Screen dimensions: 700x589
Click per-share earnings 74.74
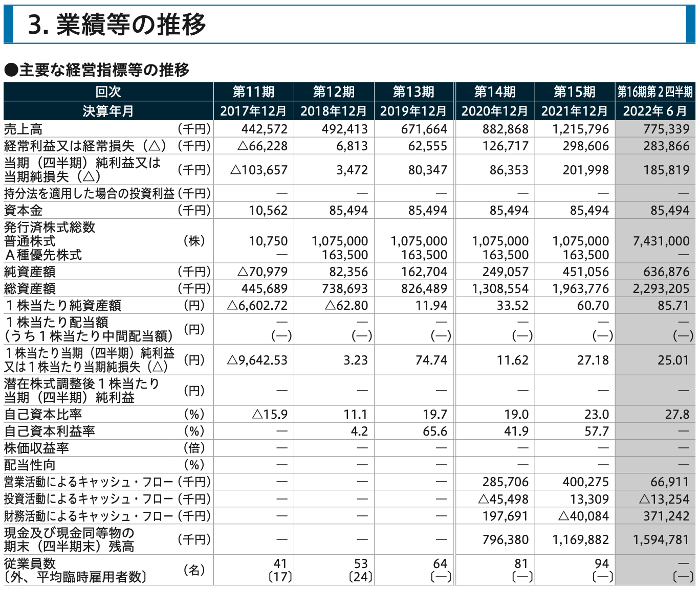pyautogui.click(x=431, y=360)
